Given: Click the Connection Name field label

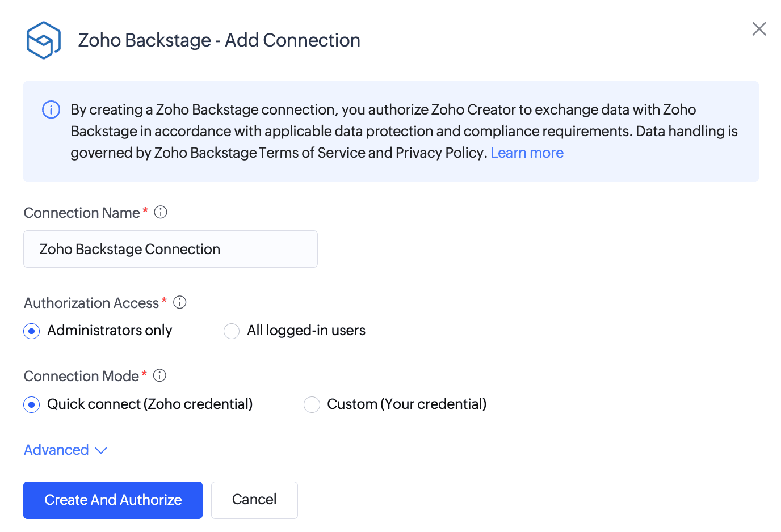Looking at the screenshot, I should pyautogui.click(x=82, y=213).
